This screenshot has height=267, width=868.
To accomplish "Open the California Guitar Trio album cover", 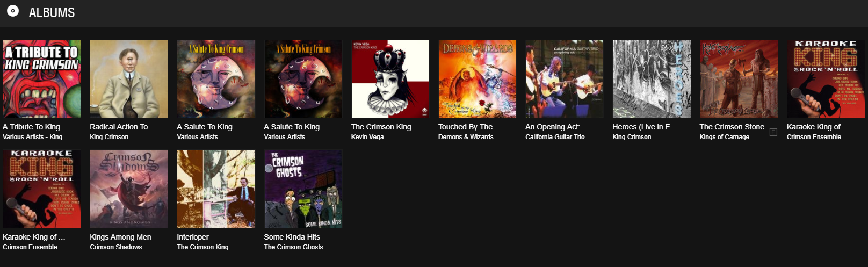I will [565, 79].
